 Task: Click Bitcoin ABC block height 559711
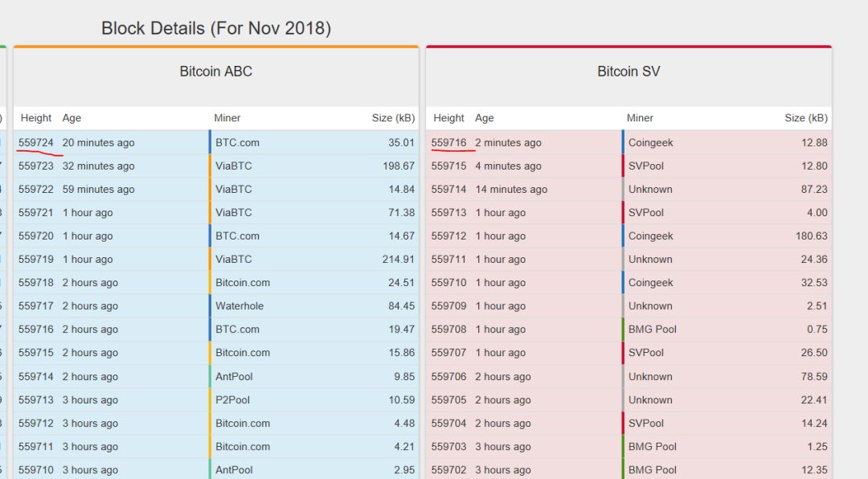[x=36, y=446]
